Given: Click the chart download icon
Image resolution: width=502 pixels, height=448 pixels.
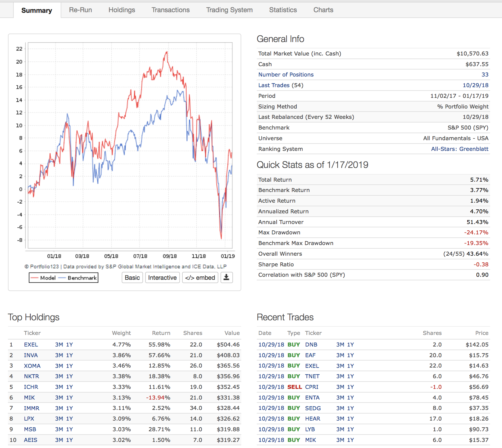Looking at the screenshot, I should tap(226, 277).
